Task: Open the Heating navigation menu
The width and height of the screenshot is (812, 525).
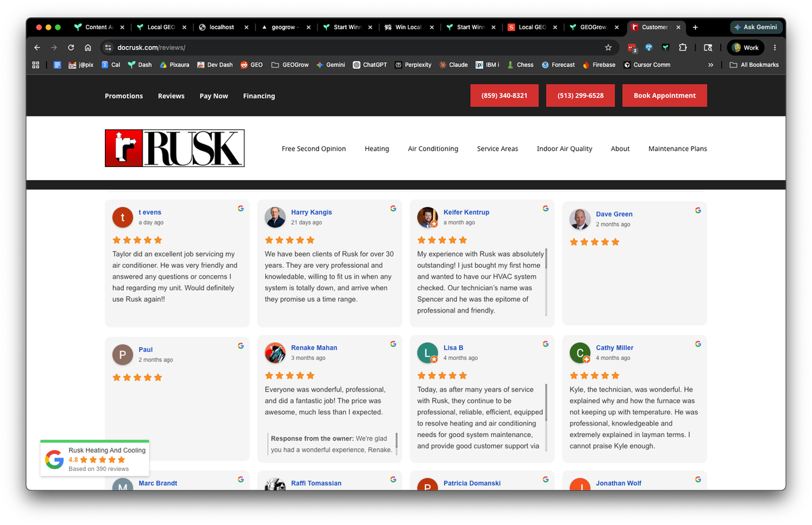Action: click(x=377, y=149)
